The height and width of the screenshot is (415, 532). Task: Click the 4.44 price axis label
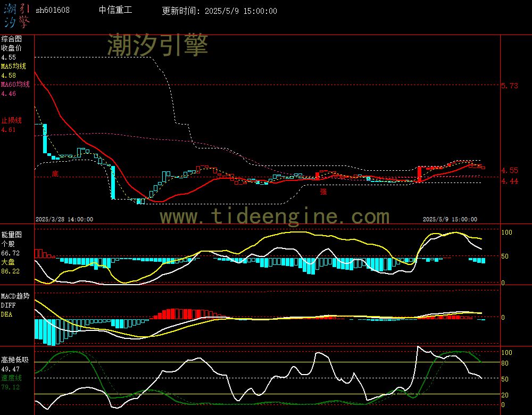point(510,181)
